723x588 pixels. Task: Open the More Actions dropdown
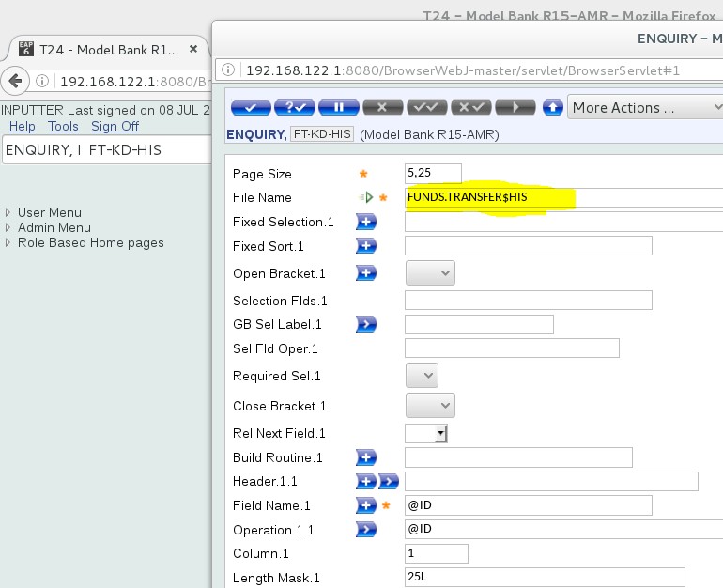(645, 107)
